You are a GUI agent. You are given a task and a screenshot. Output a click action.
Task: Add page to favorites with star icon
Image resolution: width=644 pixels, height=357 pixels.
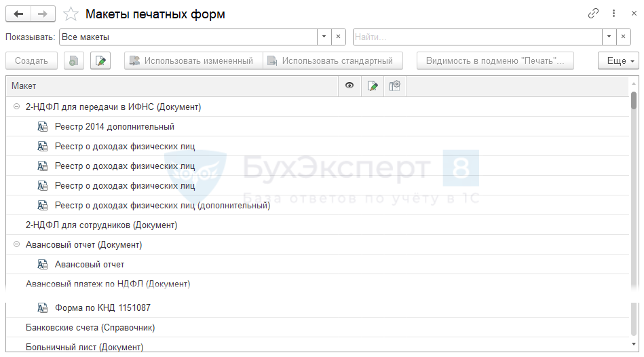70,14
